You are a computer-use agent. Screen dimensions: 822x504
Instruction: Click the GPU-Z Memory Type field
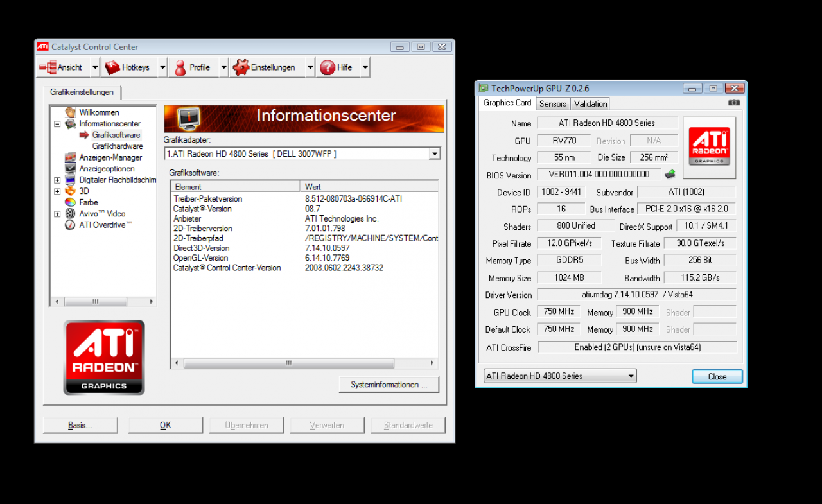(570, 260)
